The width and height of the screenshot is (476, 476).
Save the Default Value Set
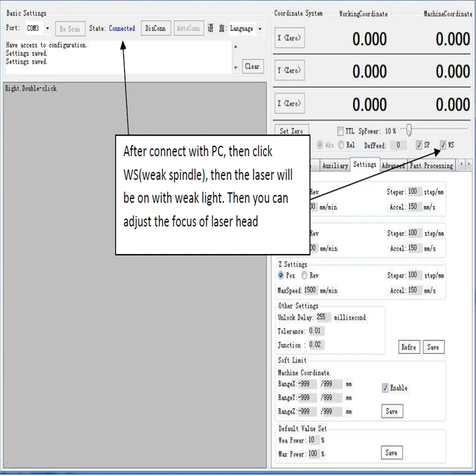(x=392, y=453)
